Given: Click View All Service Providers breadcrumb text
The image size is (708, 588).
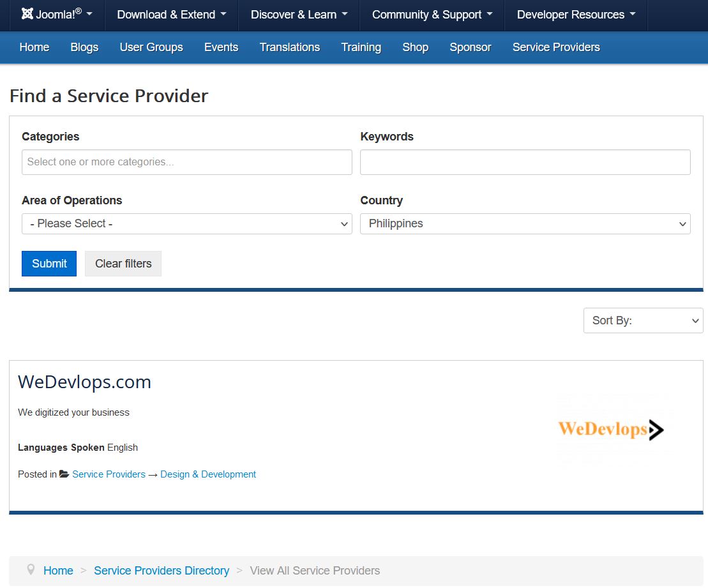Looking at the screenshot, I should click(315, 571).
